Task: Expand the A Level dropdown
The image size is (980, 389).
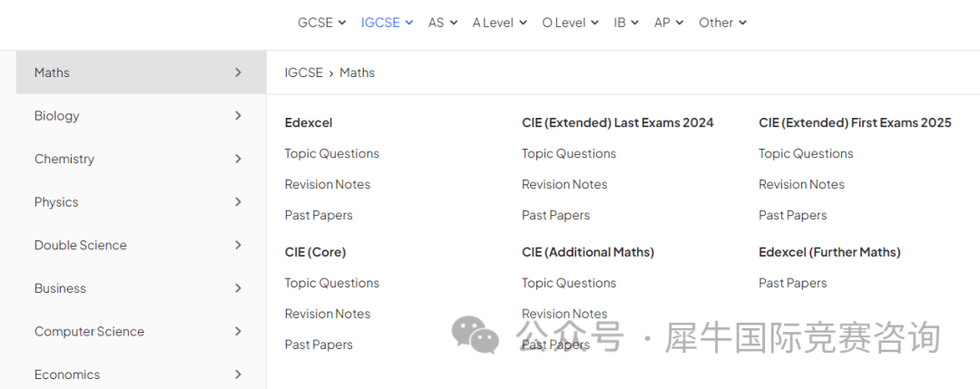Action: 499,23
